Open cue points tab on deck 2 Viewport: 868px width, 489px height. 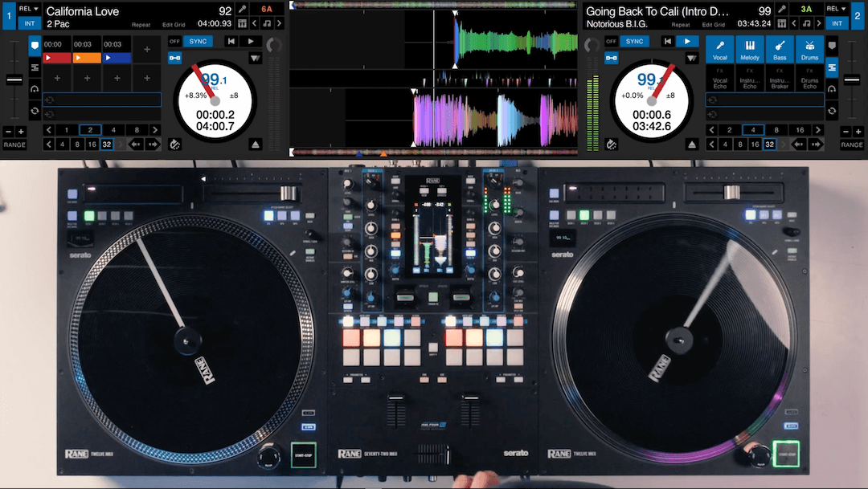[x=832, y=46]
